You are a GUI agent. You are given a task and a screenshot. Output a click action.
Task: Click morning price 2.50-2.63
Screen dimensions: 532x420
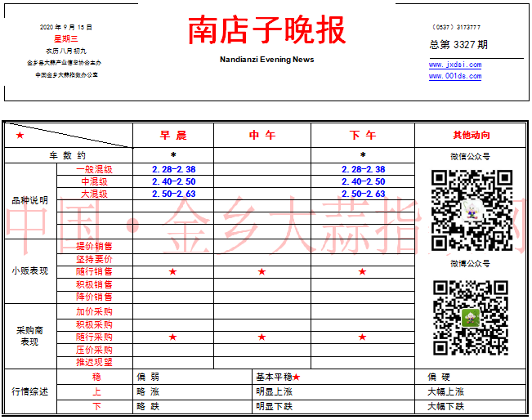(174, 194)
